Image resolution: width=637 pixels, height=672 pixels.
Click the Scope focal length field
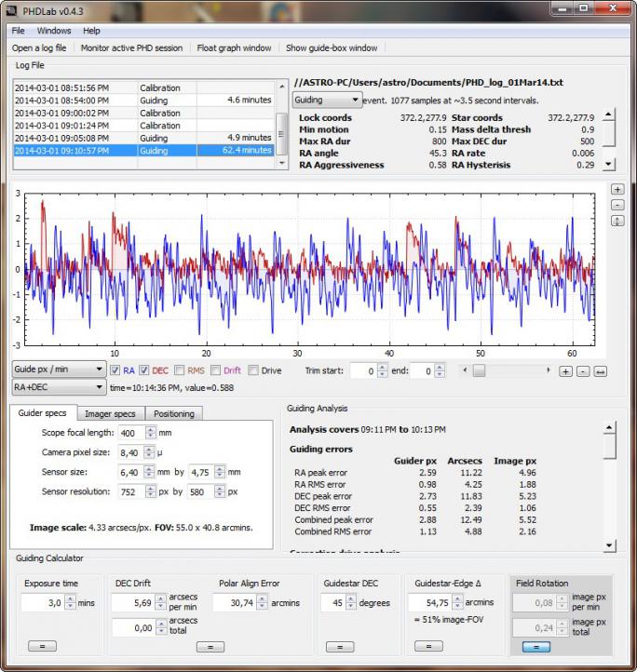tap(132, 433)
